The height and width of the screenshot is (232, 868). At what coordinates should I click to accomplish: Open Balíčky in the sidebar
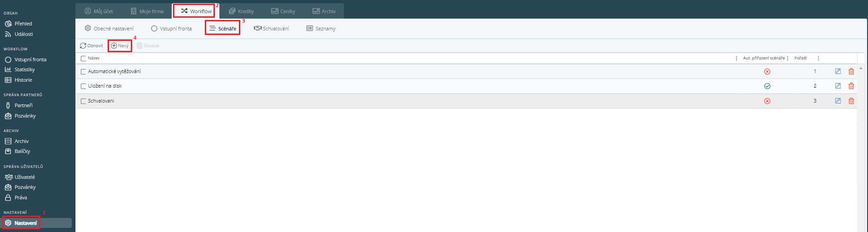coord(22,151)
